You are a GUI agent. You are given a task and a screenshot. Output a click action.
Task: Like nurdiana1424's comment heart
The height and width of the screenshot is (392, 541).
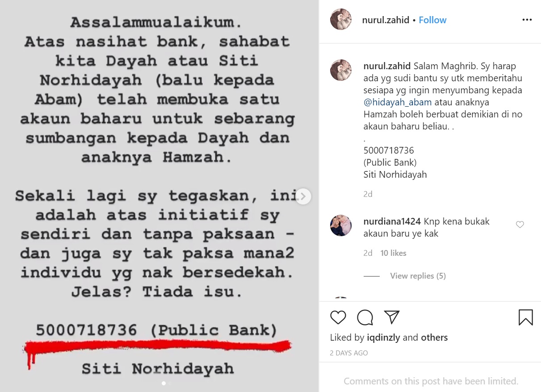coord(520,225)
